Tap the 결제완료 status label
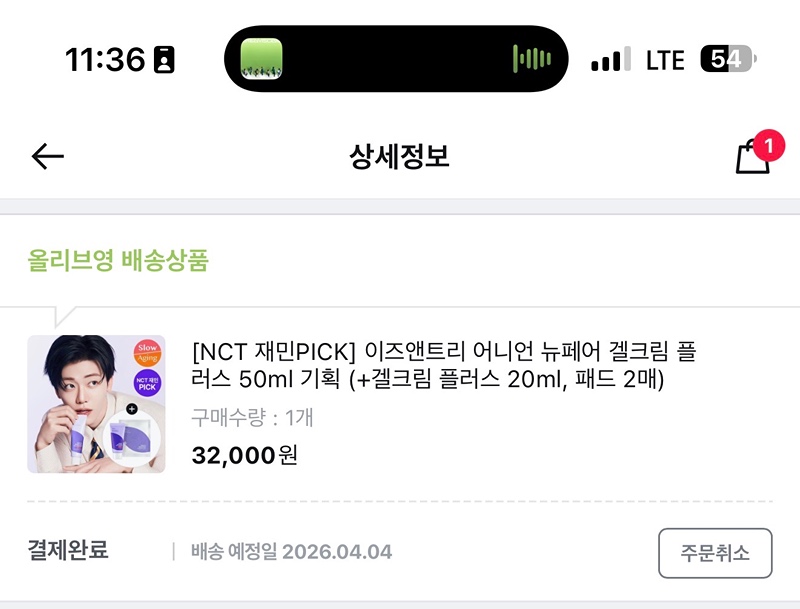 68,551
